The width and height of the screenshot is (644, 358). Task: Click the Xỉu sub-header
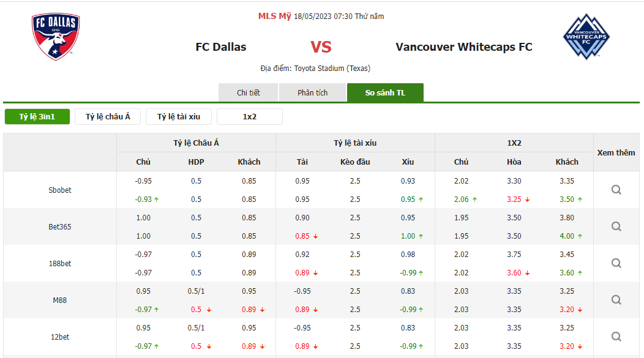(x=408, y=162)
